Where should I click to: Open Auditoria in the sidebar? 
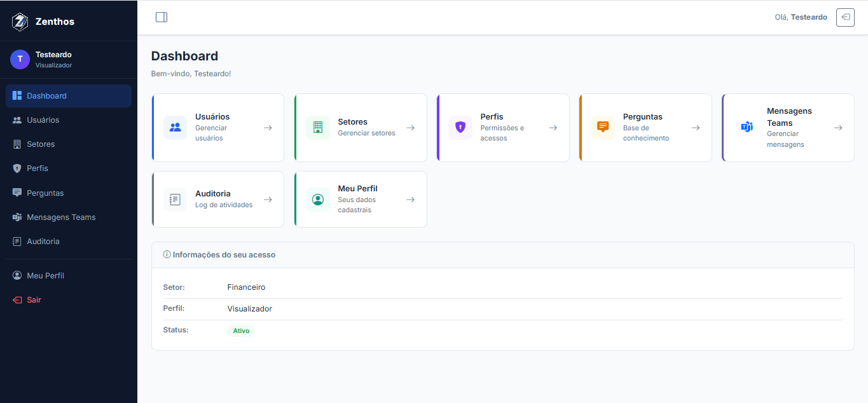[69, 242]
